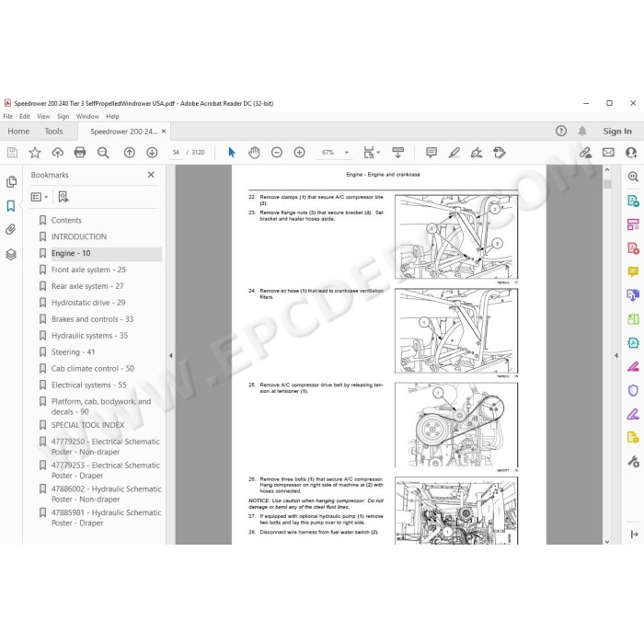Close the Speedrower document tab
Image resolution: width=644 pixels, height=644 pixels.
[164, 132]
